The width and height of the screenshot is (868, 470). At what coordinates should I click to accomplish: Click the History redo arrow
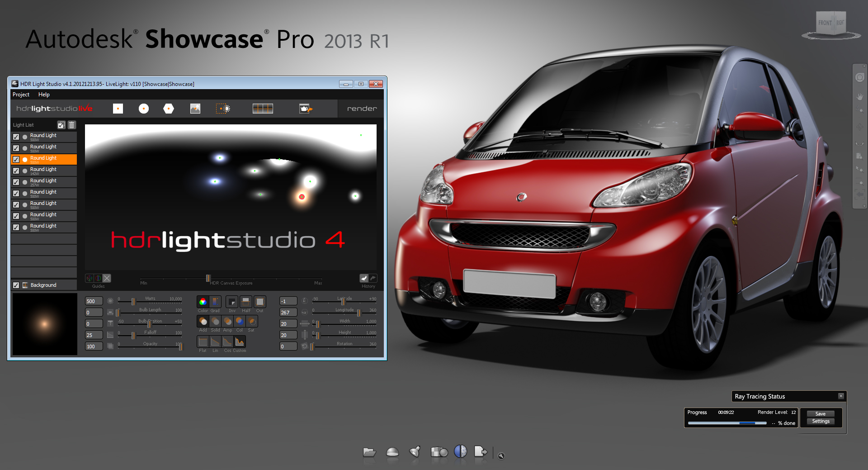click(373, 278)
